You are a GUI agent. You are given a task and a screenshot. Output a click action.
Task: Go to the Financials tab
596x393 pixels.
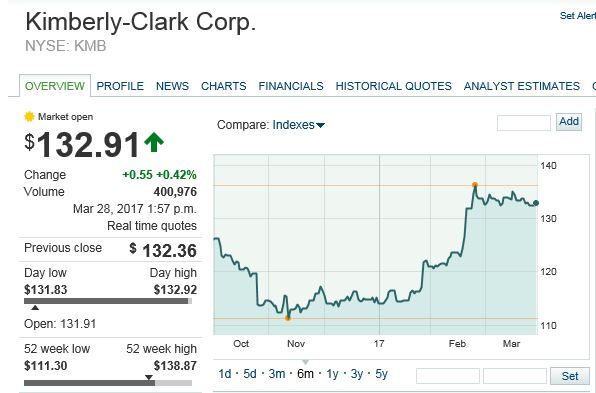[291, 86]
